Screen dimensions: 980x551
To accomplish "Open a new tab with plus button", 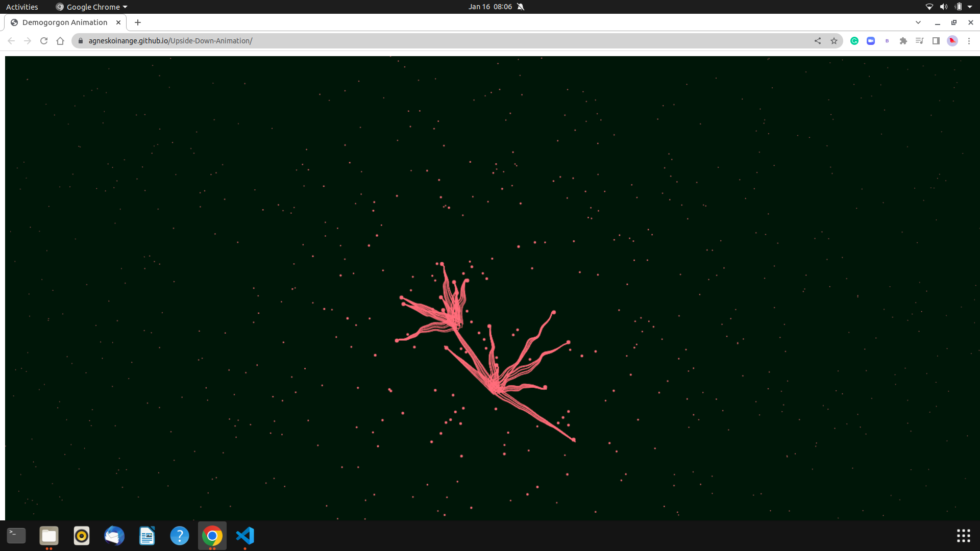I will pos(138,22).
